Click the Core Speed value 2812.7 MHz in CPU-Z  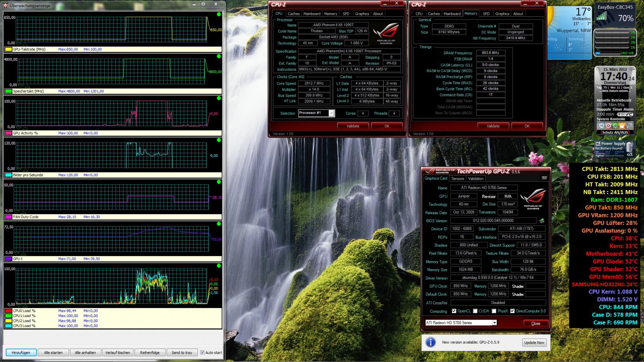click(x=314, y=83)
